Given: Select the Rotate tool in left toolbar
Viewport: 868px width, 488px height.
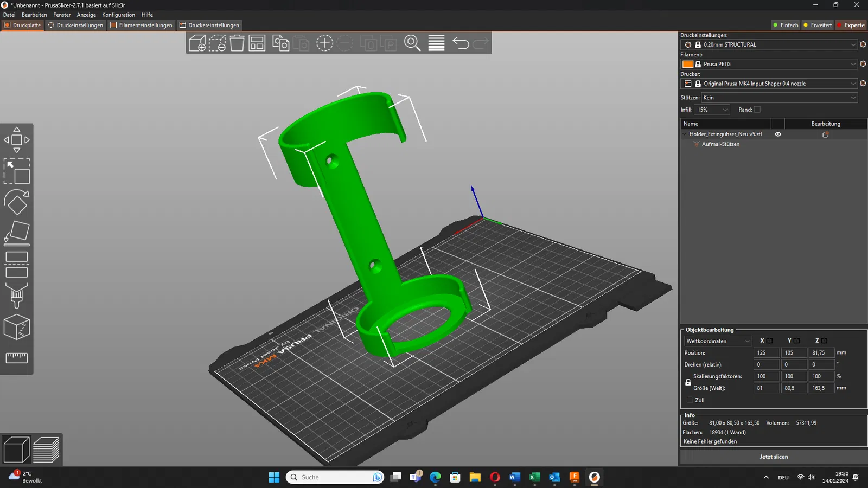Looking at the screenshot, I should tap(17, 202).
